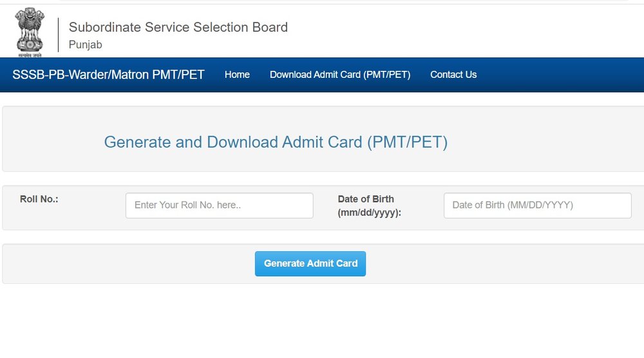Click the Punjab subtitle under the board title
This screenshot has width=644, height=358.
point(86,45)
